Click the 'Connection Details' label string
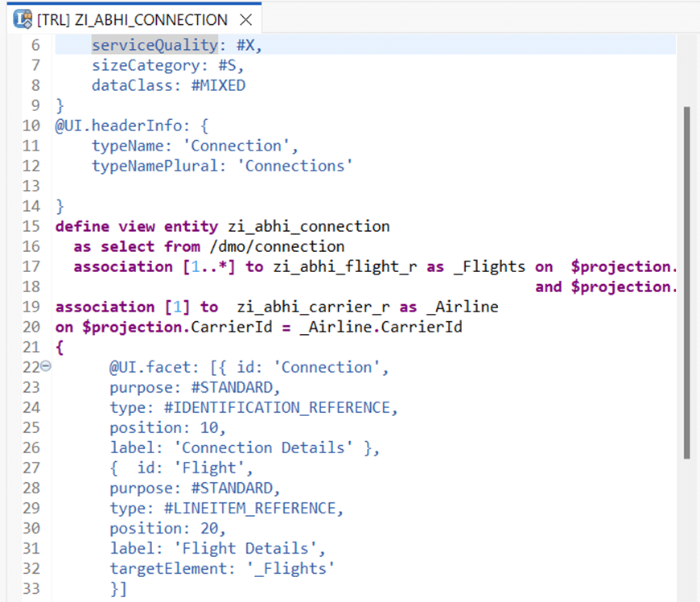This screenshot has width=700, height=602. tap(267, 447)
